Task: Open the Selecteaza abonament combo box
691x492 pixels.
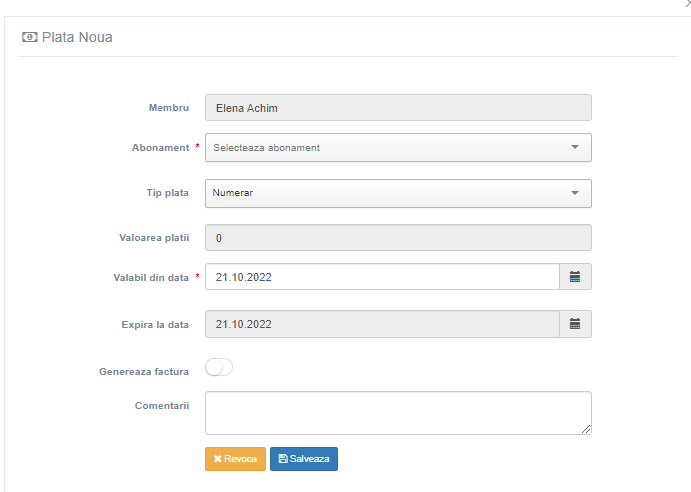Action: click(398, 148)
